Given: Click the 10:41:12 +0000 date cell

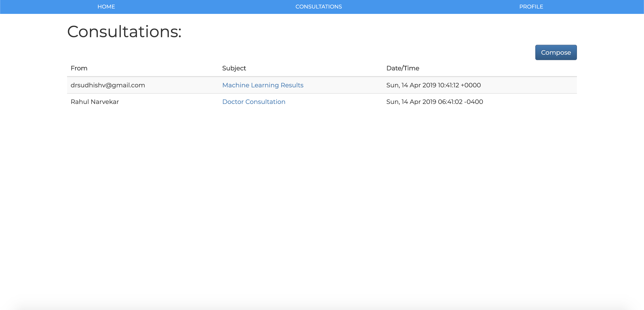Looking at the screenshot, I should tap(433, 85).
